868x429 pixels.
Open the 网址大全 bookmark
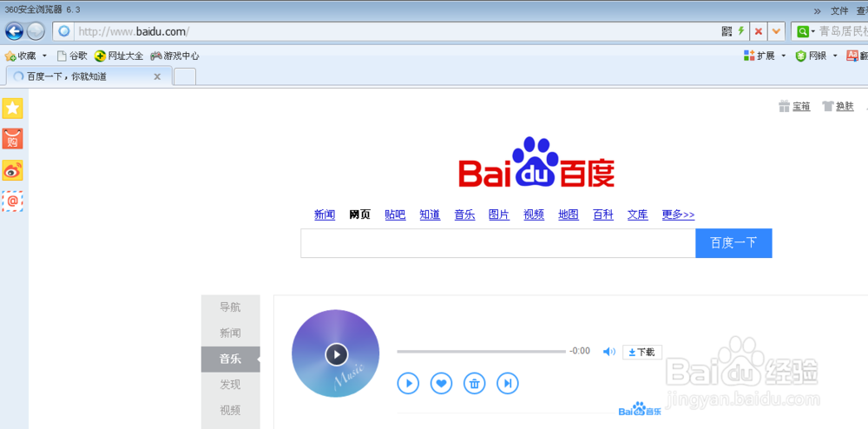(118, 56)
